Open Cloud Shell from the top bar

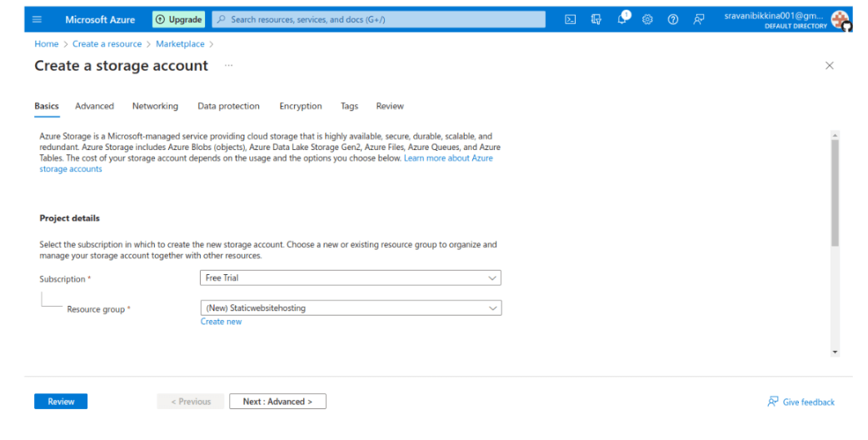click(570, 19)
